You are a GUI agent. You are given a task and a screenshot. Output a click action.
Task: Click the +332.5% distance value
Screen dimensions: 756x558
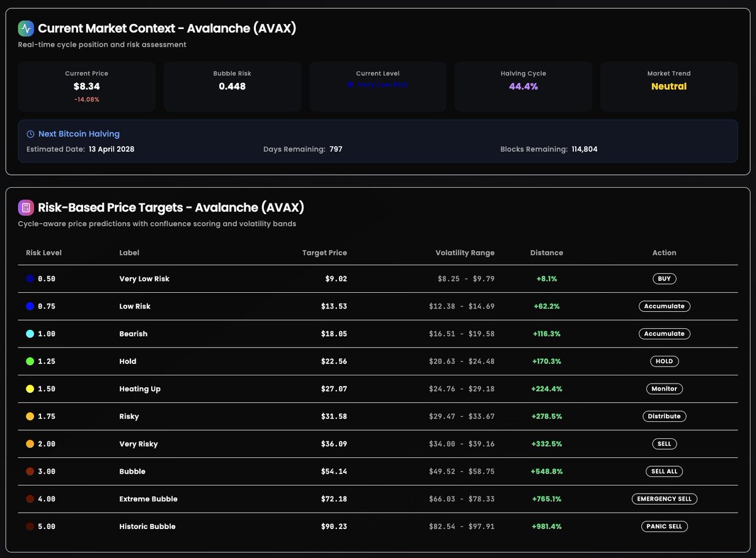click(x=547, y=444)
